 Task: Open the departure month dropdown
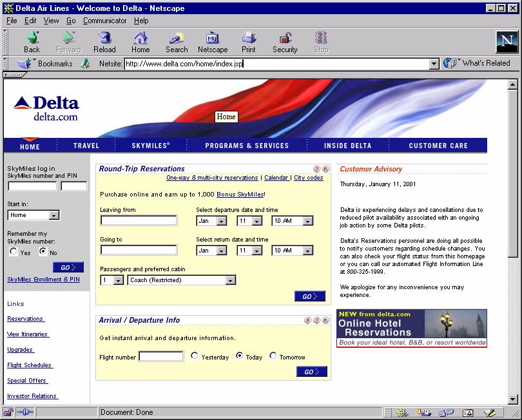tap(211, 221)
